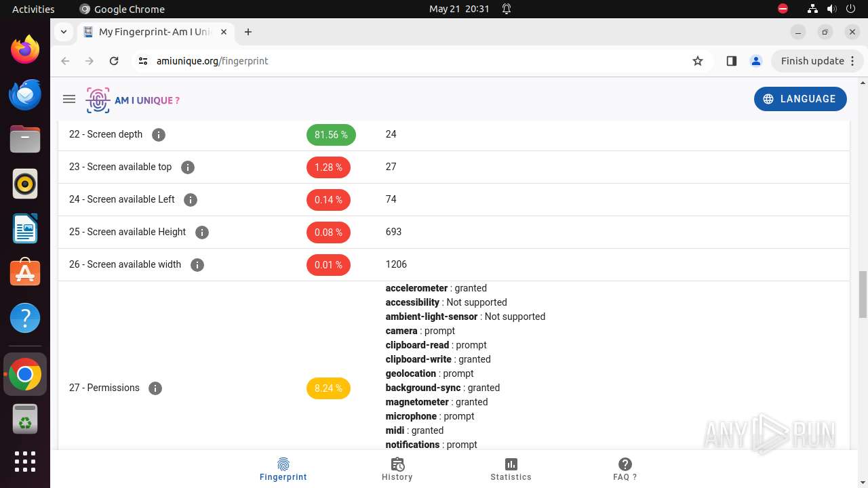Switch to the Statistics bottom tab
The image size is (868, 488).
511,469
